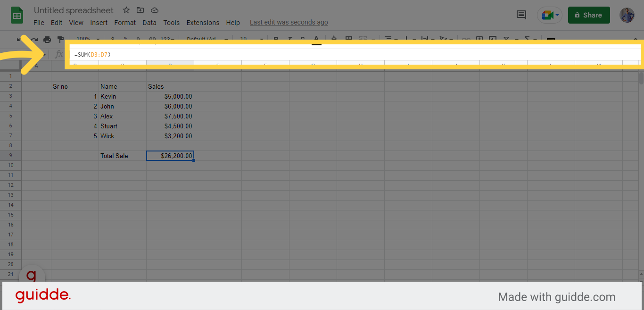Click the Google account avatar
Image resolution: width=644 pixels, height=310 pixels.
click(x=627, y=15)
